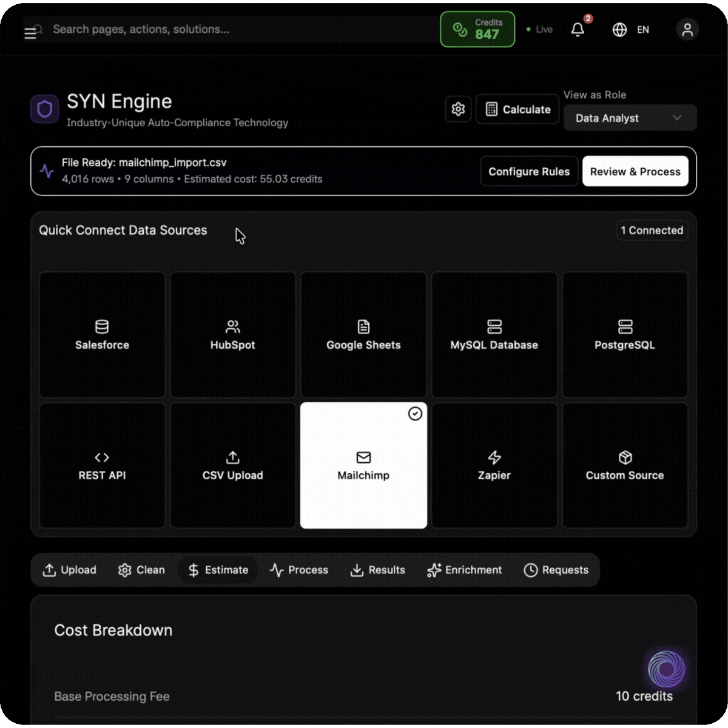Toggle the Google Sheets source tile
The width and height of the screenshot is (728, 728).
coord(363,335)
